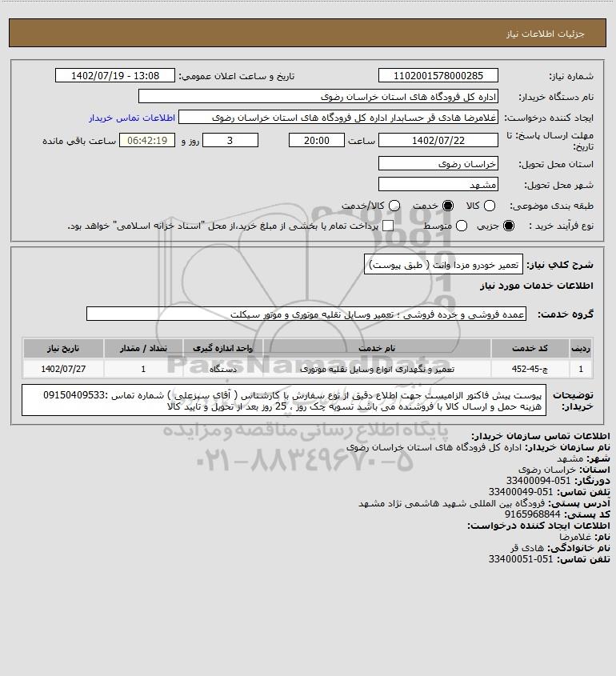Click the response deadline date 1402/07/22 field
616x676 pixels.
(438, 141)
